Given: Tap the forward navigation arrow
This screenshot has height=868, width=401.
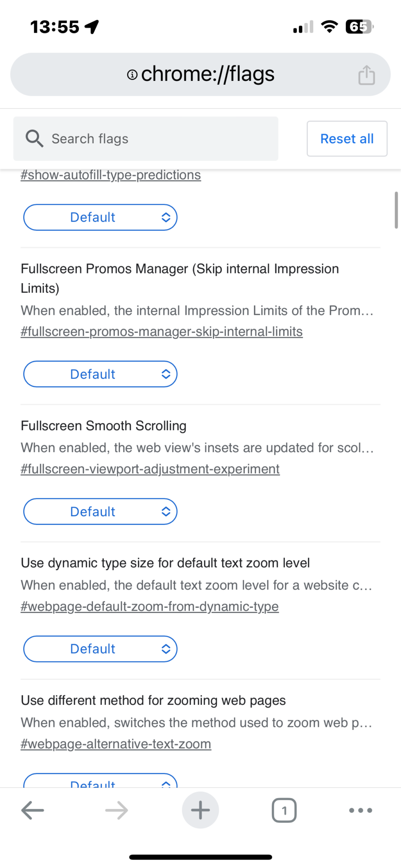Looking at the screenshot, I should coord(115,810).
